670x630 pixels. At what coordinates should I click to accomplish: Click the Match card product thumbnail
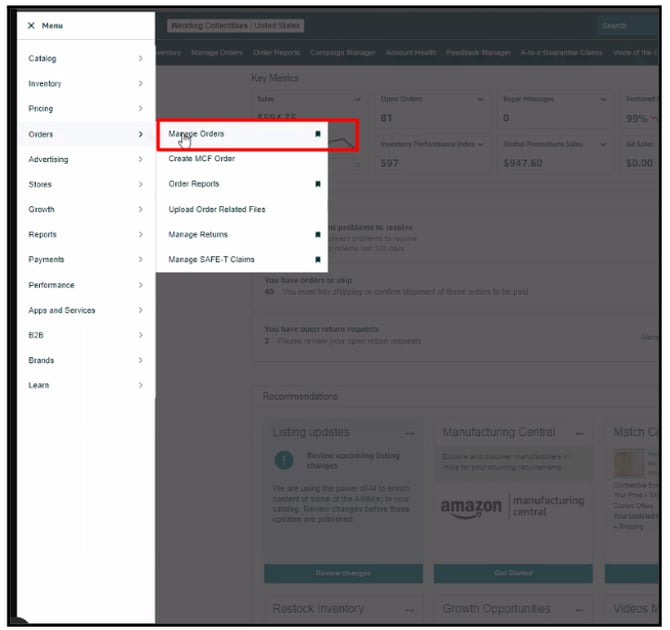(x=629, y=462)
